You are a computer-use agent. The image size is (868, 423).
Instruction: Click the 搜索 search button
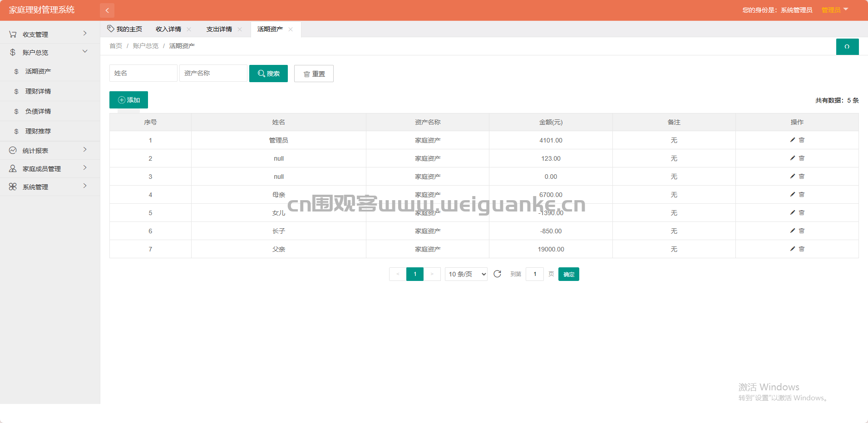(268, 74)
